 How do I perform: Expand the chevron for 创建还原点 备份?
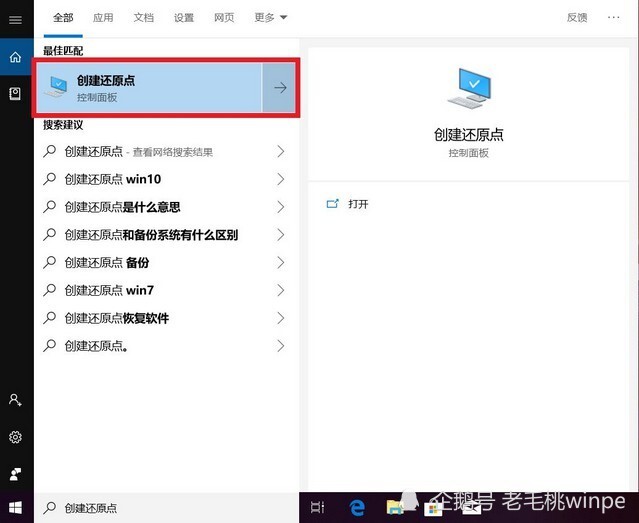(x=280, y=263)
